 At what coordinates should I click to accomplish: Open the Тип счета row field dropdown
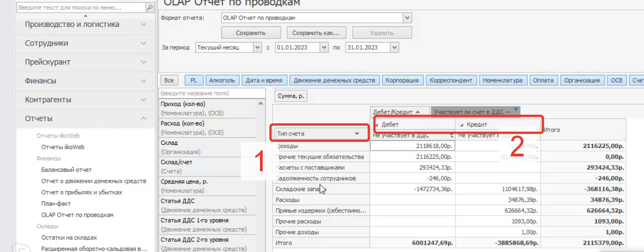click(x=357, y=134)
